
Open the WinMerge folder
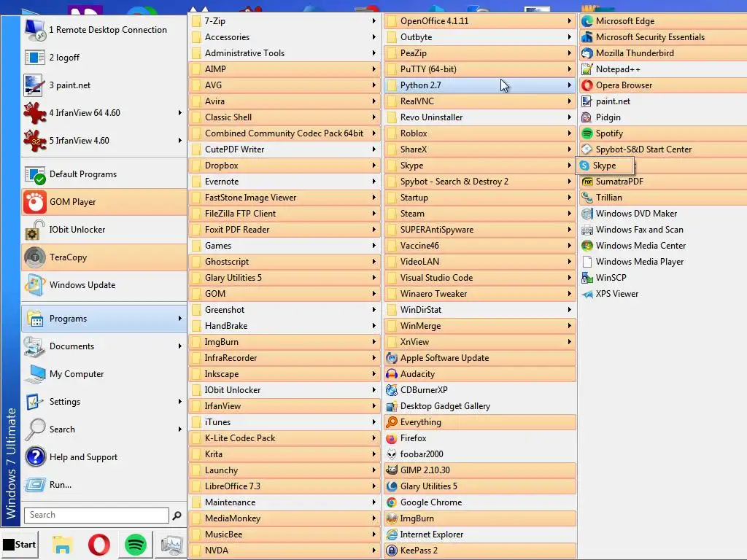click(x=480, y=326)
